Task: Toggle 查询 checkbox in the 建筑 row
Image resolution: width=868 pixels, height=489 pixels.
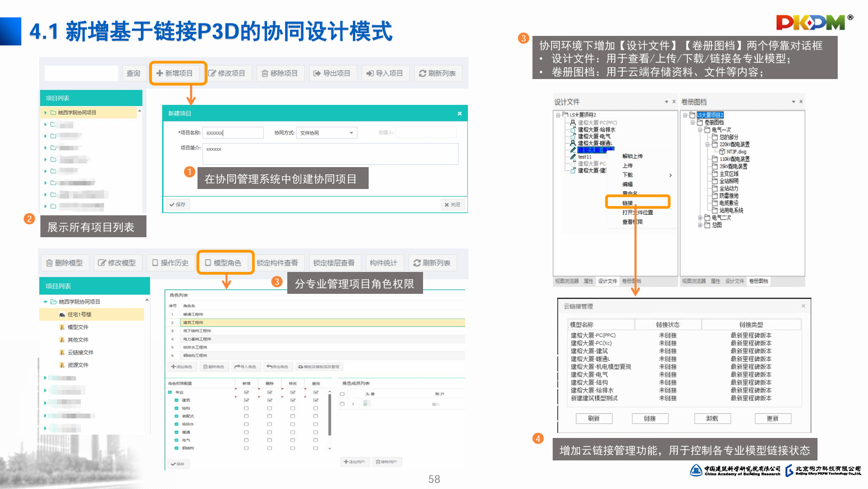Action: (x=316, y=400)
